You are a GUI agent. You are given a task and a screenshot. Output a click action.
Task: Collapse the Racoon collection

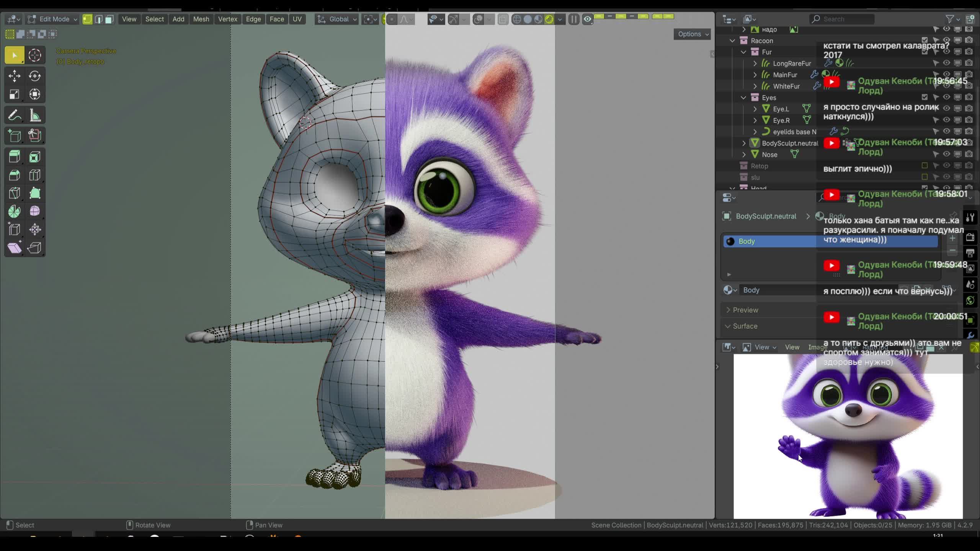[732, 41]
